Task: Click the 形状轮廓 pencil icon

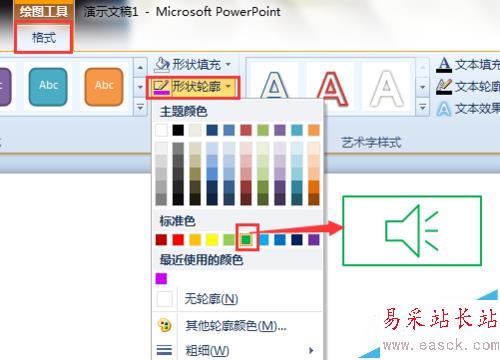Action: [x=161, y=87]
